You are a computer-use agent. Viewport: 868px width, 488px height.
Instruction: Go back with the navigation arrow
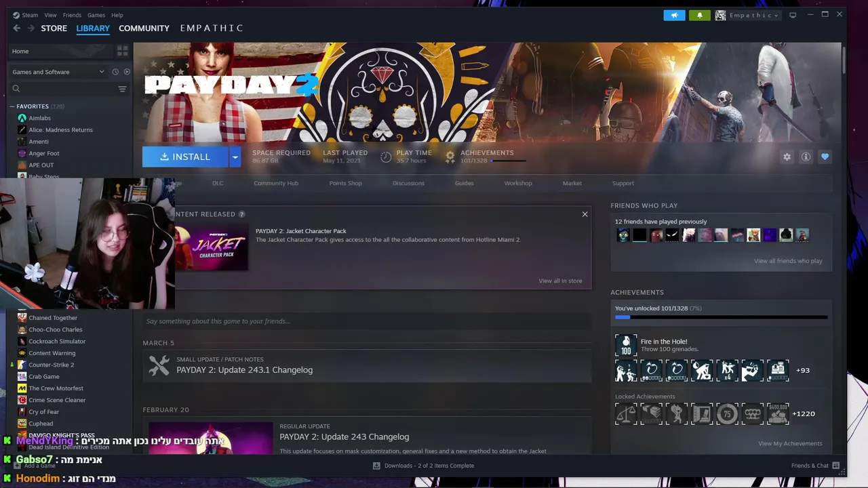click(17, 28)
